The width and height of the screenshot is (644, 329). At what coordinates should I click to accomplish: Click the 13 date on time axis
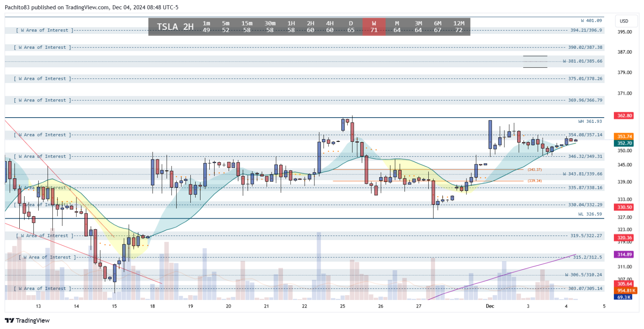point(38,306)
